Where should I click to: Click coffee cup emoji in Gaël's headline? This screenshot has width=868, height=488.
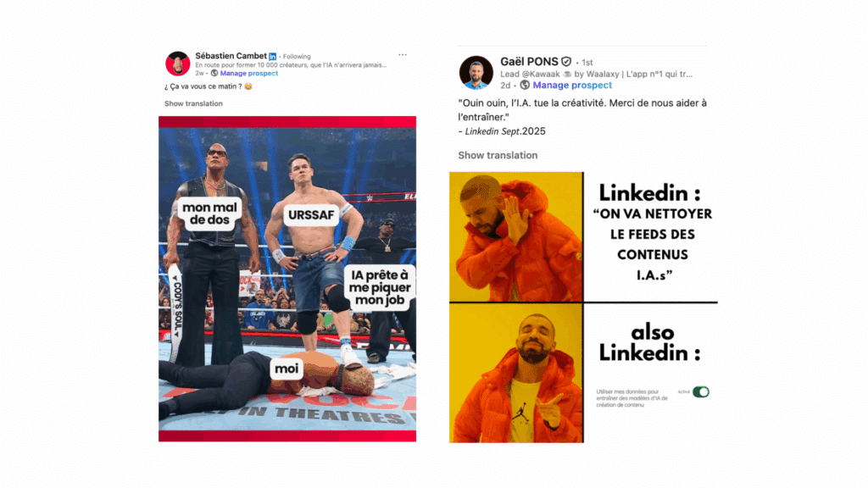pos(567,75)
